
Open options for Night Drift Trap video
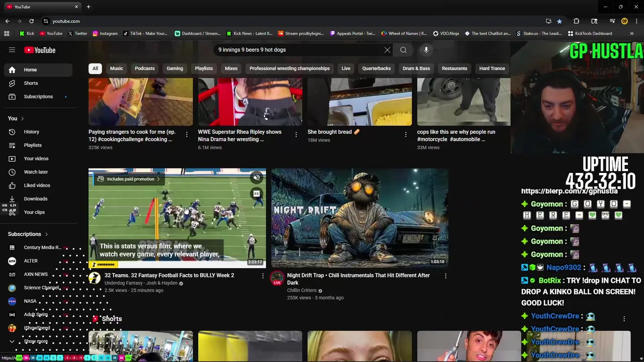(x=445, y=276)
